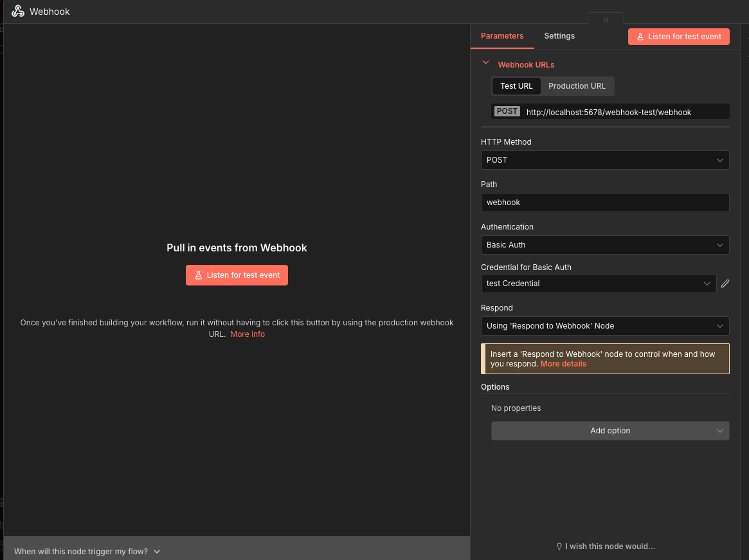This screenshot has height=560, width=749.
Task: Switch to the Settings tab
Action: click(x=559, y=36)
